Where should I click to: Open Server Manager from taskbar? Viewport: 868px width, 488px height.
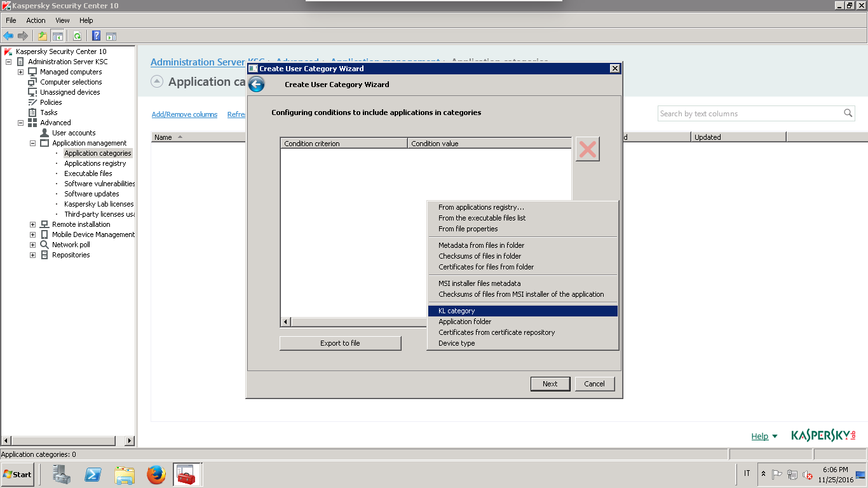[62, 474]
